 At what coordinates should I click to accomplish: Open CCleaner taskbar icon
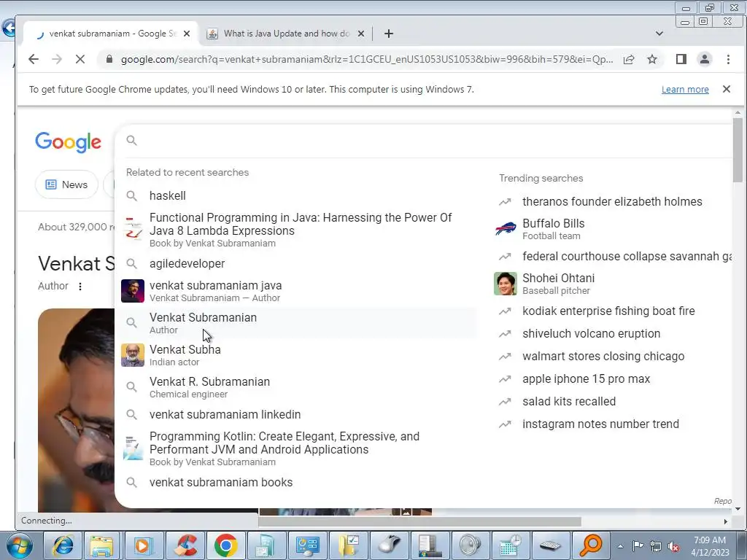coord(186,545)
